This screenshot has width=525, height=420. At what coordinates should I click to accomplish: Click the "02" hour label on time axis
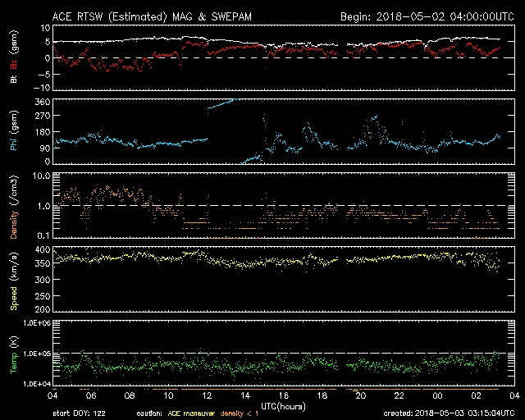pyautogui.click(x=476, y=396)
